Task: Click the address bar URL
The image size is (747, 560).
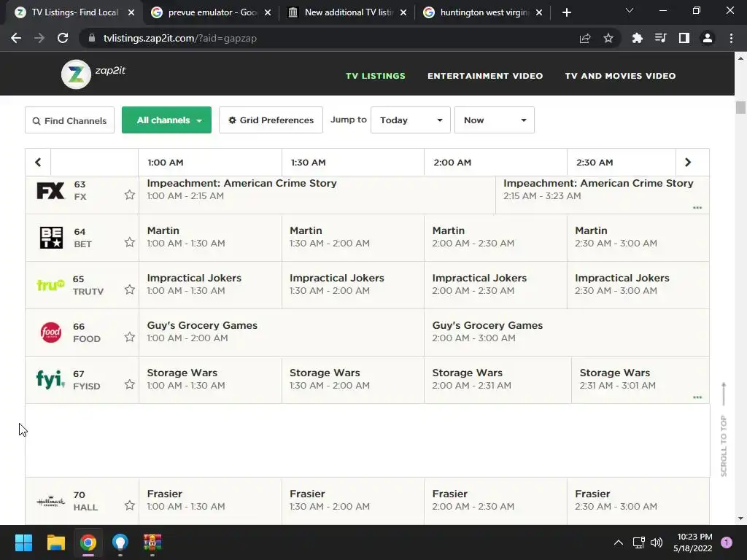Action: click(x=180, y=38)
